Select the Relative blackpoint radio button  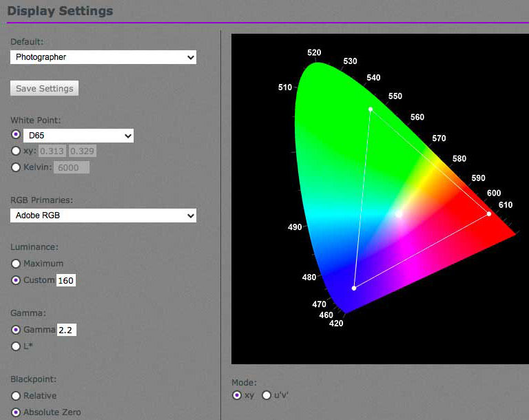click(x=16, y=396)
